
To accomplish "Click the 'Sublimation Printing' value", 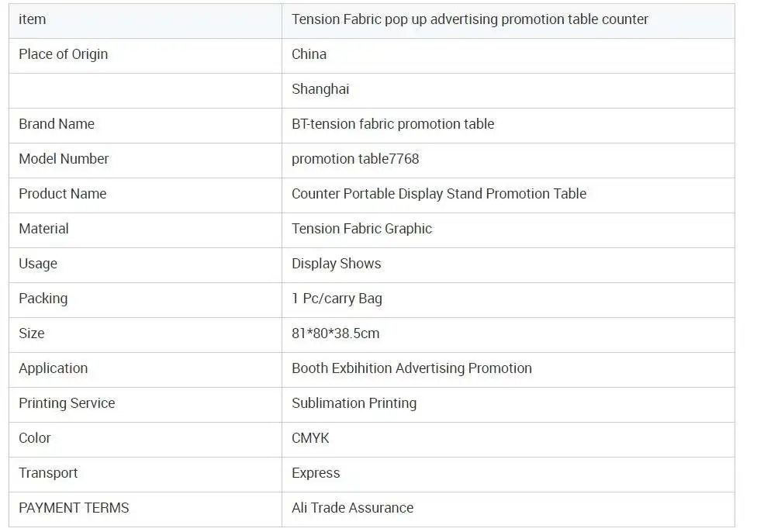I will [x=354, y=403].
